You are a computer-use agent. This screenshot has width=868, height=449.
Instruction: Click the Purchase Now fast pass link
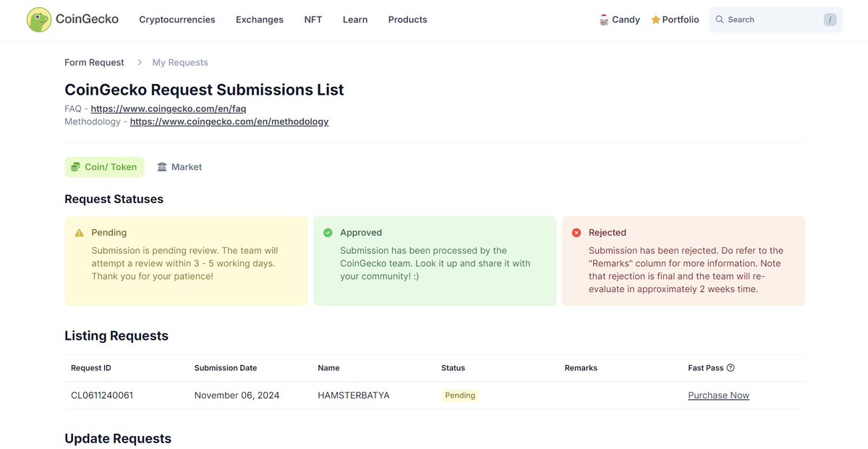tap(718, 395)
